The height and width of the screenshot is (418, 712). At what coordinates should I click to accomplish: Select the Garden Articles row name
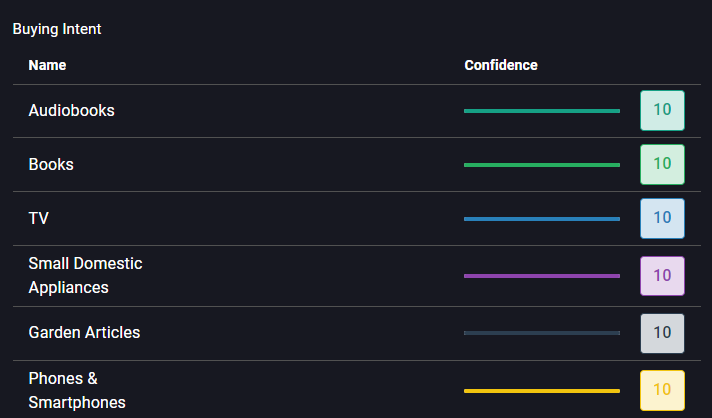tap(84, 333)
